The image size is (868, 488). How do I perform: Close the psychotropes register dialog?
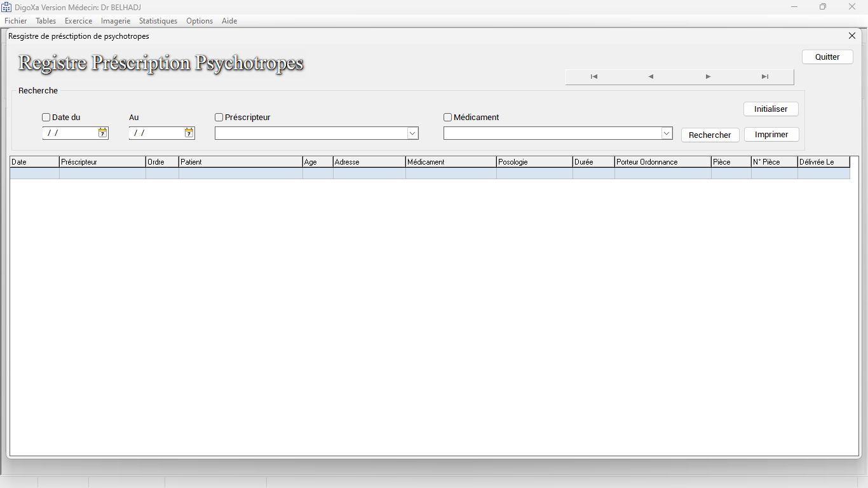coord(852,36)
